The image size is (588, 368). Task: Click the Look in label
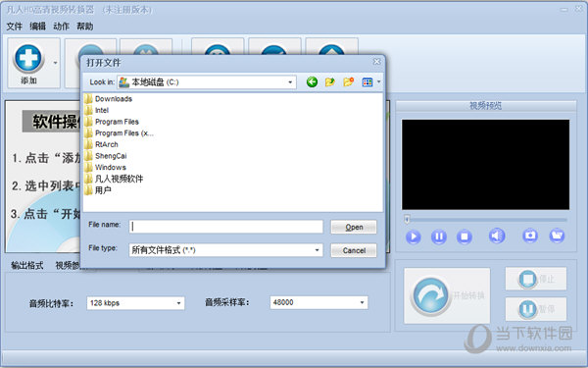[102, 82]
